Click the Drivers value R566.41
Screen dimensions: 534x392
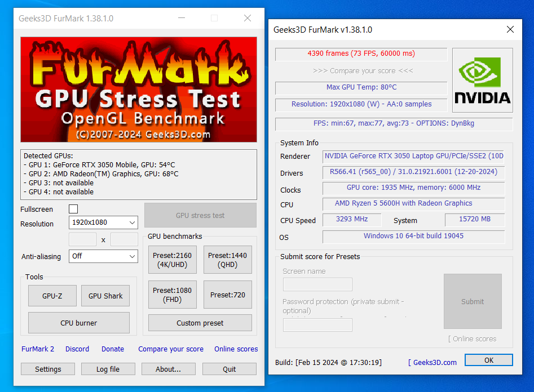413,172
